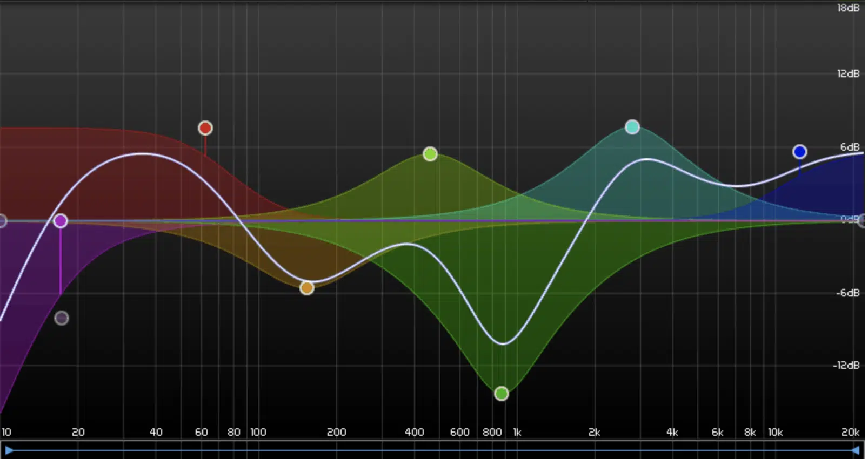Click the 1k frequency axis label
868x459 pixels.
click(517, 433)
